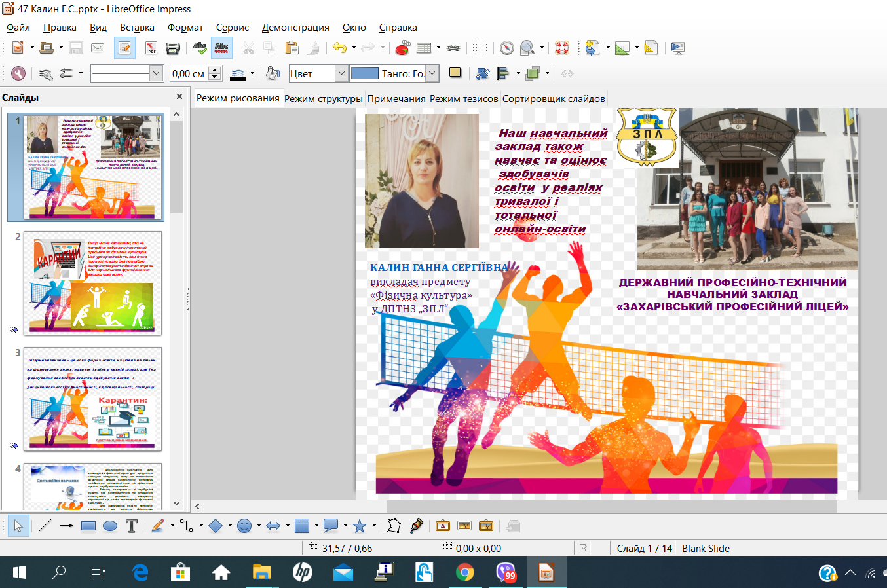
Task: Toggle Edit File mode button
Action: coord(124,48)
